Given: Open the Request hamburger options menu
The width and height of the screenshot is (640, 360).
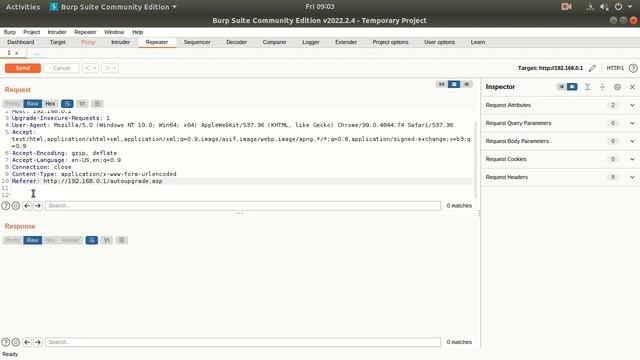Looking at the screenshot, I should click(x=97, y=104).
